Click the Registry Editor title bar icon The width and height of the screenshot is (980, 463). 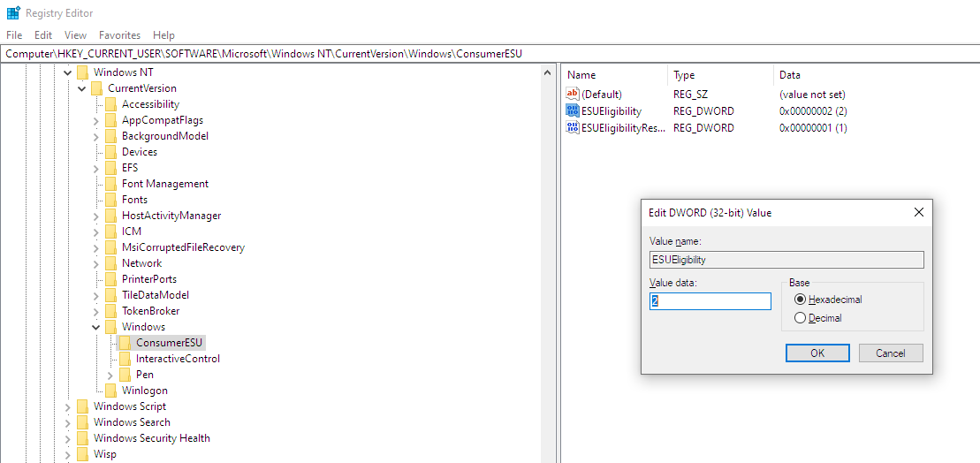pos(13,13)
